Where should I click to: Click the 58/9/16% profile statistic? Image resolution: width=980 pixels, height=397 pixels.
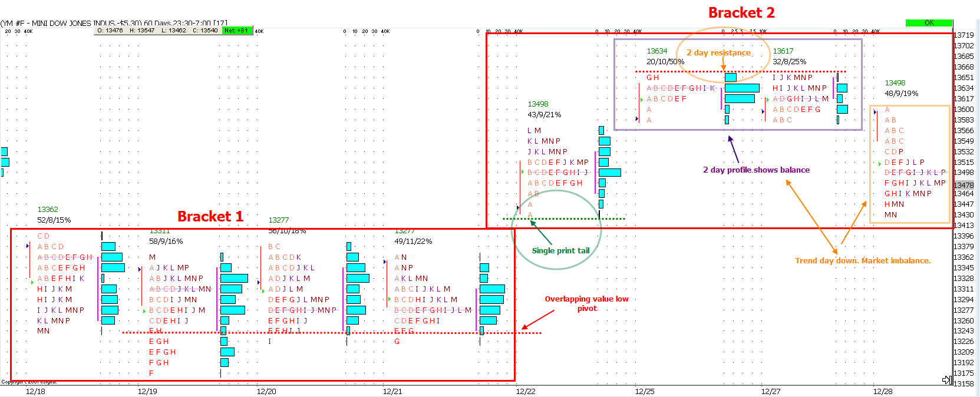click(x=166, y=241)
